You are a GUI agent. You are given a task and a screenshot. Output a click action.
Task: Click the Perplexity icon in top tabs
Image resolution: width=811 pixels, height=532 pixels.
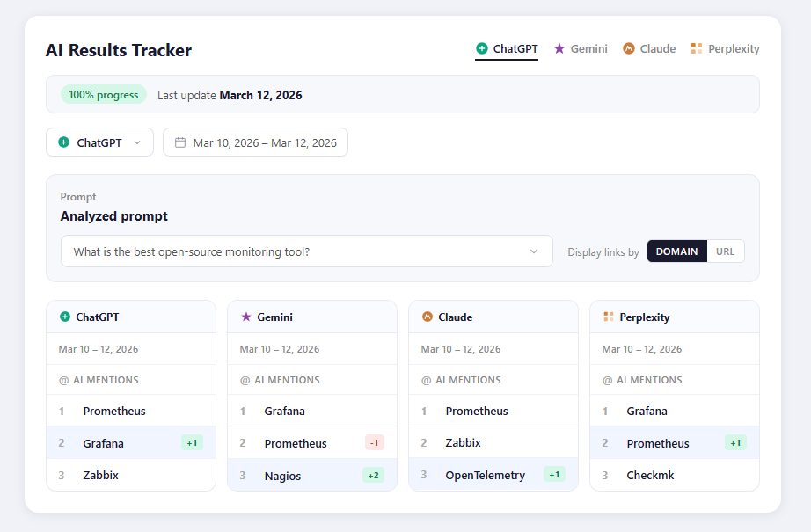697,48
